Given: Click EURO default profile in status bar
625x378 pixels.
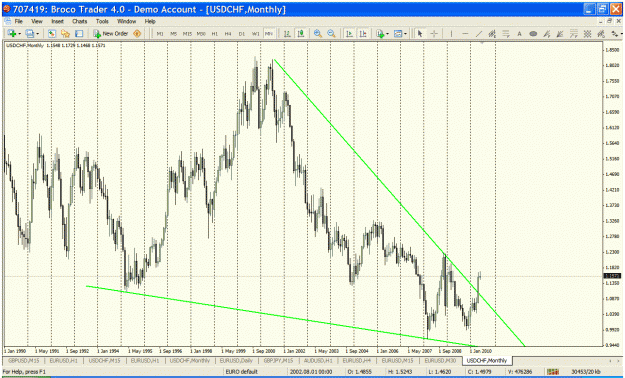Looking at the screenshot, I should [x=242, y=372].
